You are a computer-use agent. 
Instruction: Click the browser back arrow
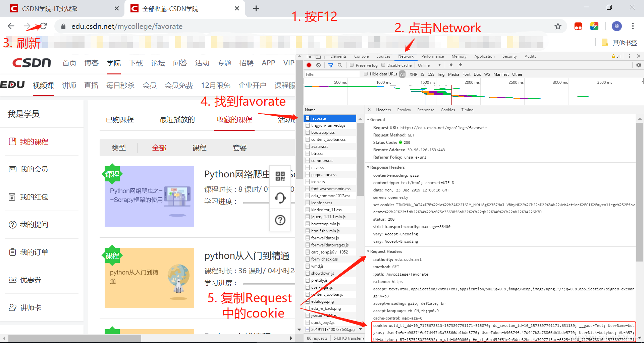click(11, 26)
